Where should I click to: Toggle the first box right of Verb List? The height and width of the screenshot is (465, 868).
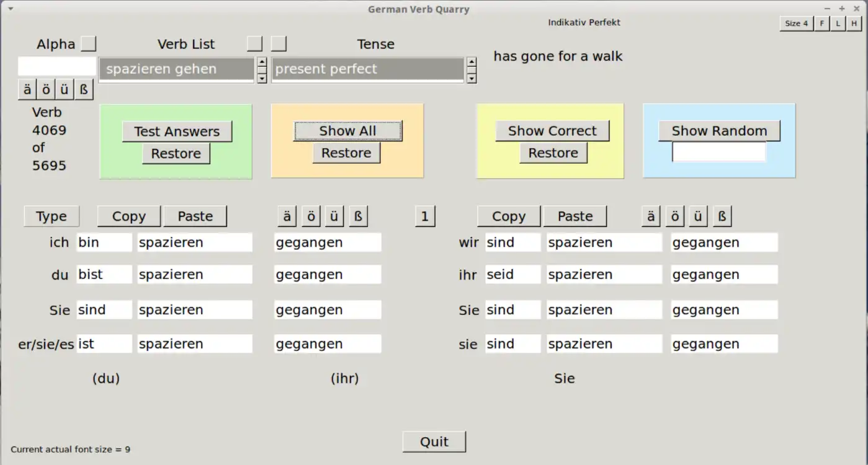(x=254, y=43)
